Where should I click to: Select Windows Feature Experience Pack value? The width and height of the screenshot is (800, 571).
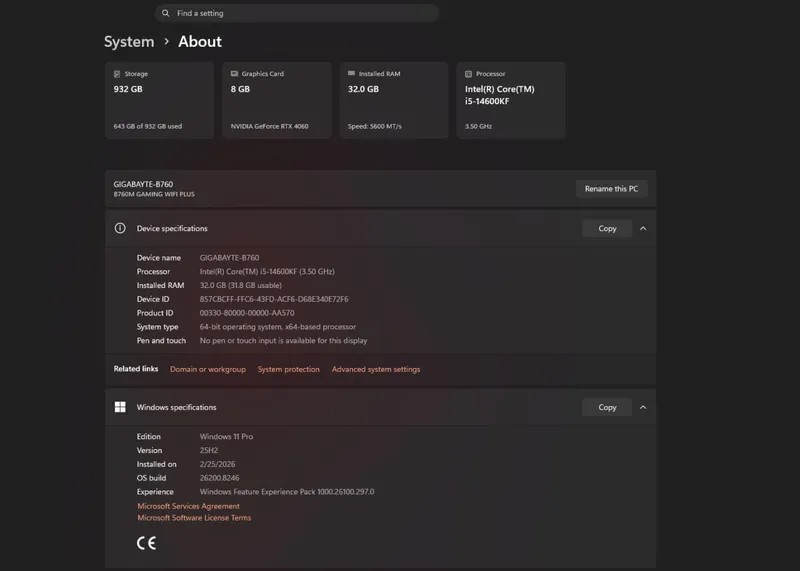tap(287, 492)
